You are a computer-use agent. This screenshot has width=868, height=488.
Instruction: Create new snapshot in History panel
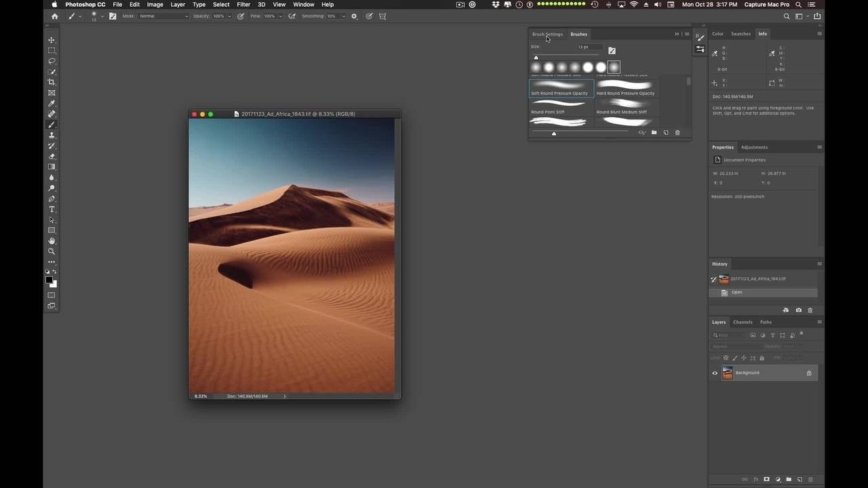click(798, 310)
